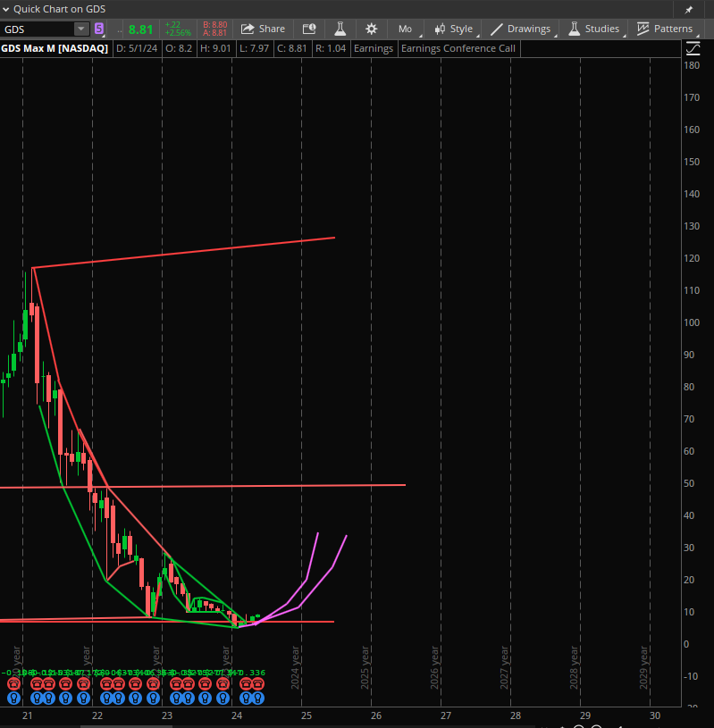
Task: Open the Patterns menu
Action: click(x=665, y=29)
